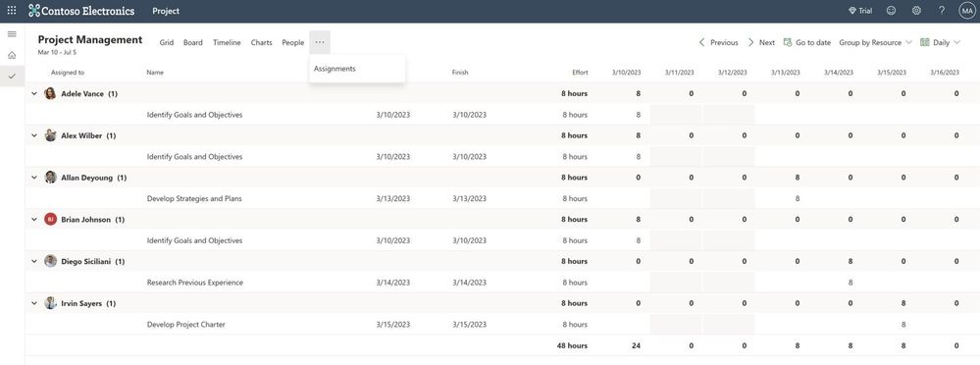
Task: Click the feedback smiley face icon
Action: (891, 11)
